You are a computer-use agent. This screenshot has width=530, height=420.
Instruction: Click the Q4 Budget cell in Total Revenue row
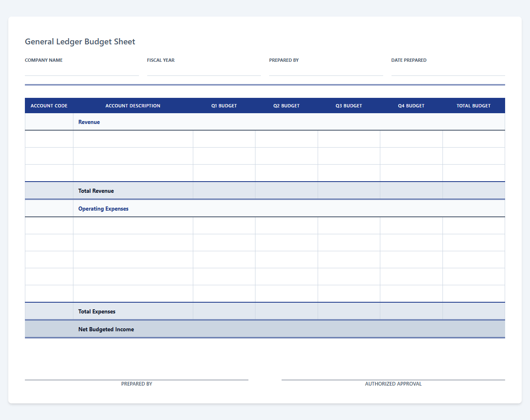[411, 190]
